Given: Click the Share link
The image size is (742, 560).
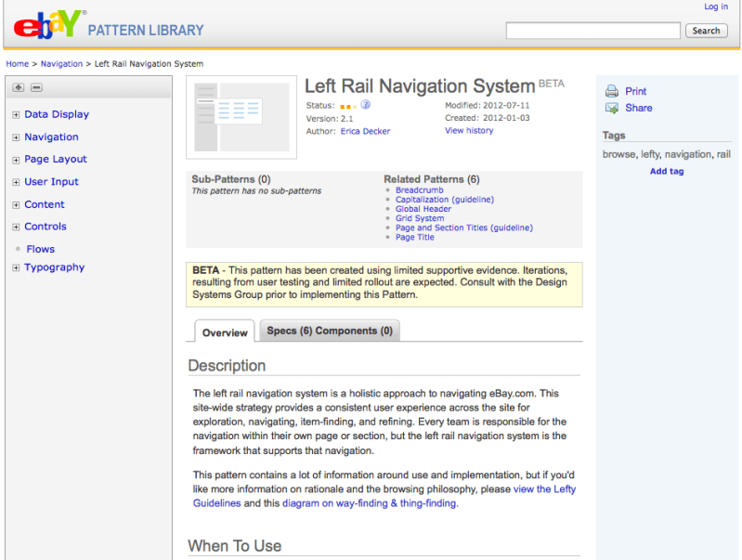Looking at the screenshot, I should (639, 108).
